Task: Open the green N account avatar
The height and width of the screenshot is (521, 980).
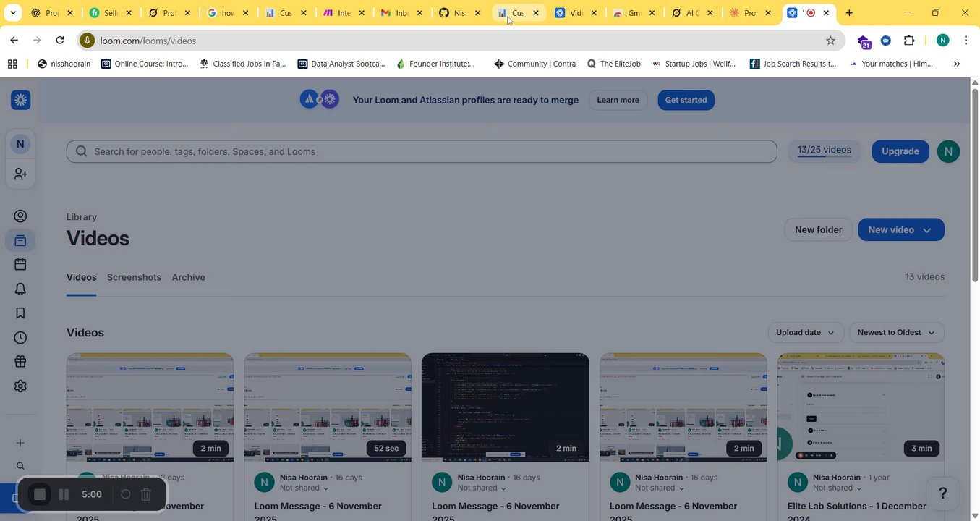Action: [x=948, y=151]
